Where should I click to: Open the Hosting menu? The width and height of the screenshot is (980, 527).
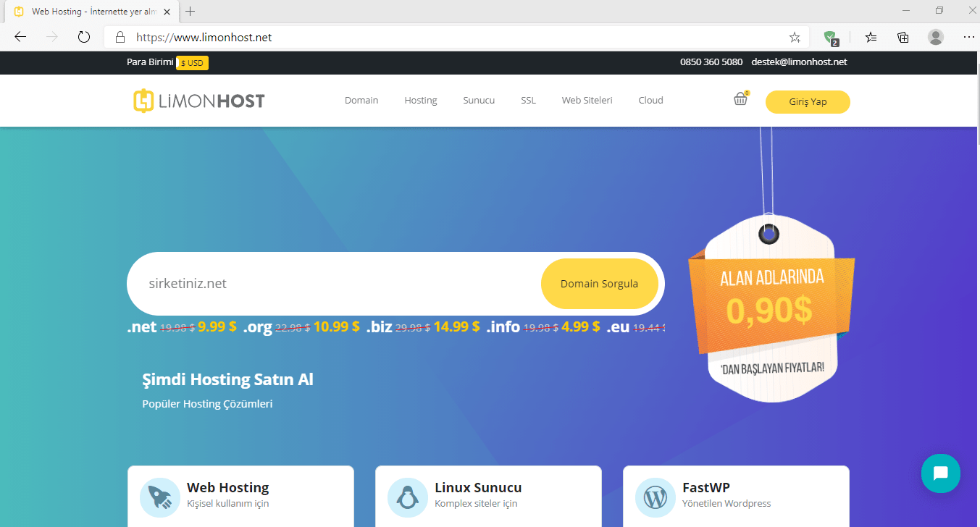tap(421, 101)
